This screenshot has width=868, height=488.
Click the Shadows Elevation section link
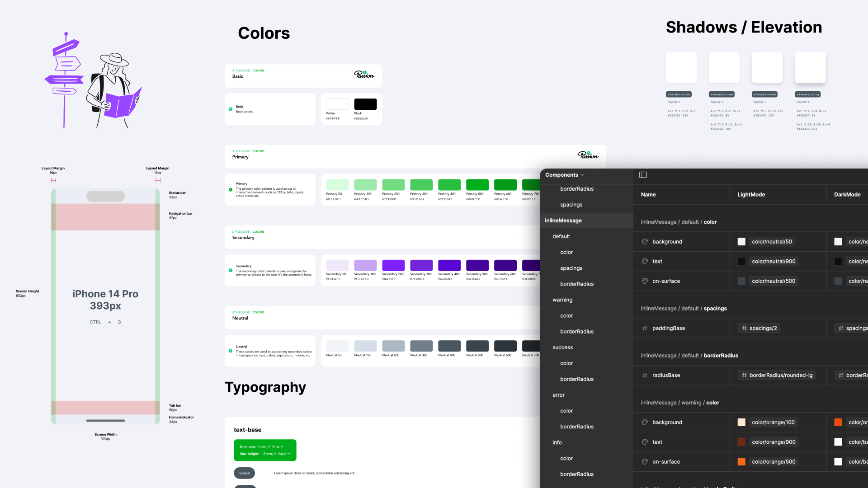click(745, 26)
